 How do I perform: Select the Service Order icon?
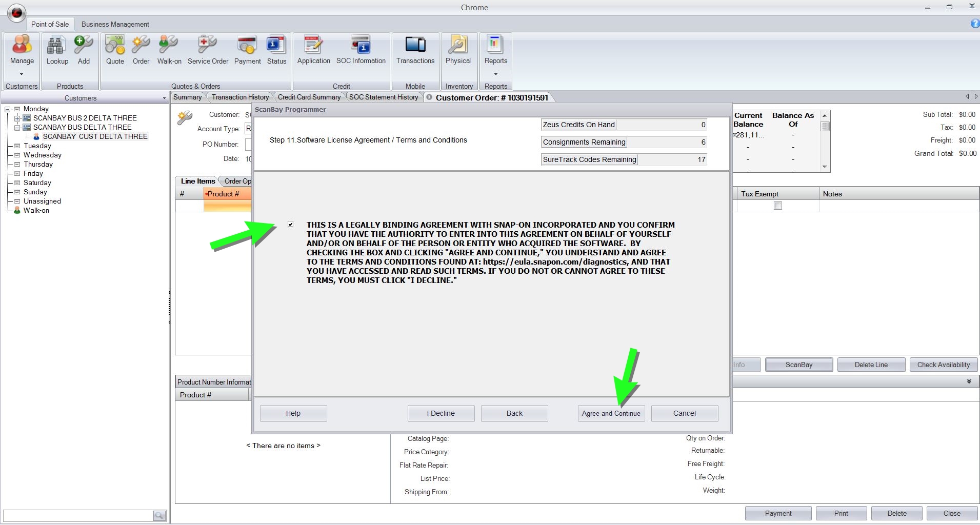tap(208, 46)
